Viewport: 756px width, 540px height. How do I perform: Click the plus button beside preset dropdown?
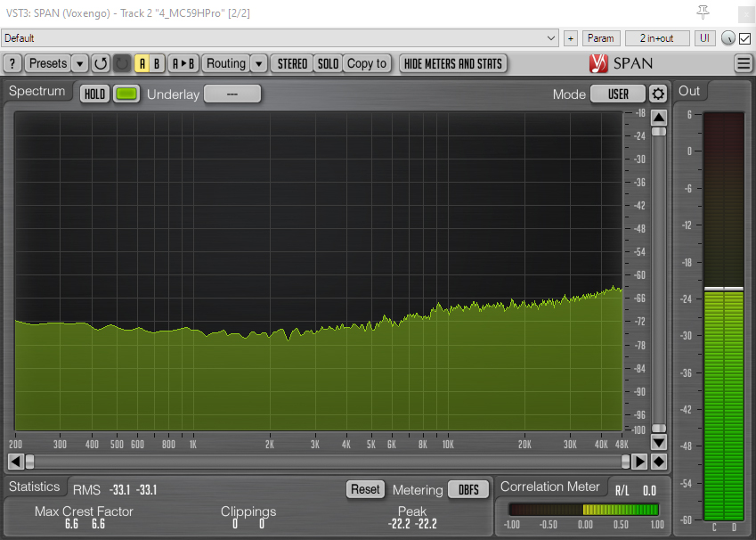click(x=570, y=38)
